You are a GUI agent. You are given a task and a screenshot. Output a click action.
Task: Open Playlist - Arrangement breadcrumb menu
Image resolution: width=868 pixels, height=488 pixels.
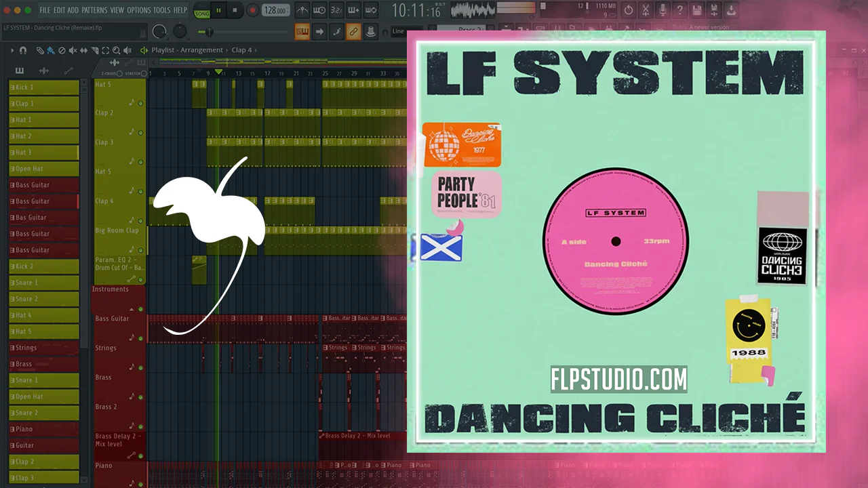tap(187, 50)
